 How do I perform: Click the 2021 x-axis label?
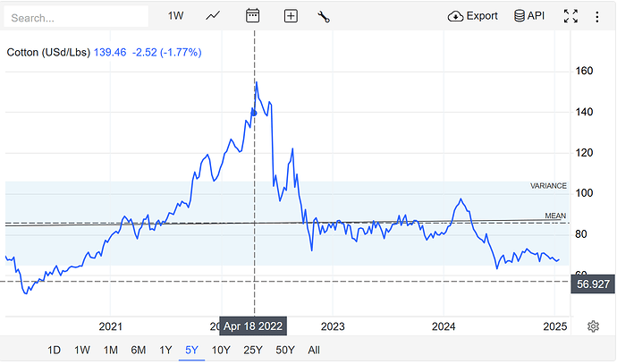(111, 326)
